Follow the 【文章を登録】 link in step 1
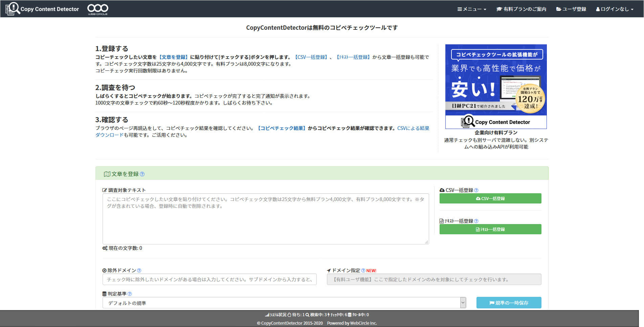This screenshot has height=327, width=644. (x=173, y=57)
